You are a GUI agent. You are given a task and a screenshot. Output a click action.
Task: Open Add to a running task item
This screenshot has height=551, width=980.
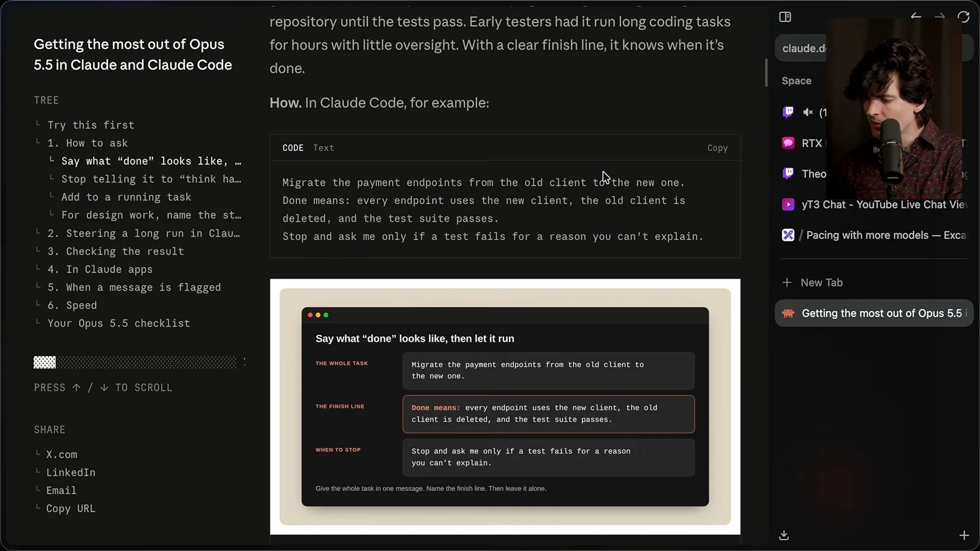coord(126,197)
